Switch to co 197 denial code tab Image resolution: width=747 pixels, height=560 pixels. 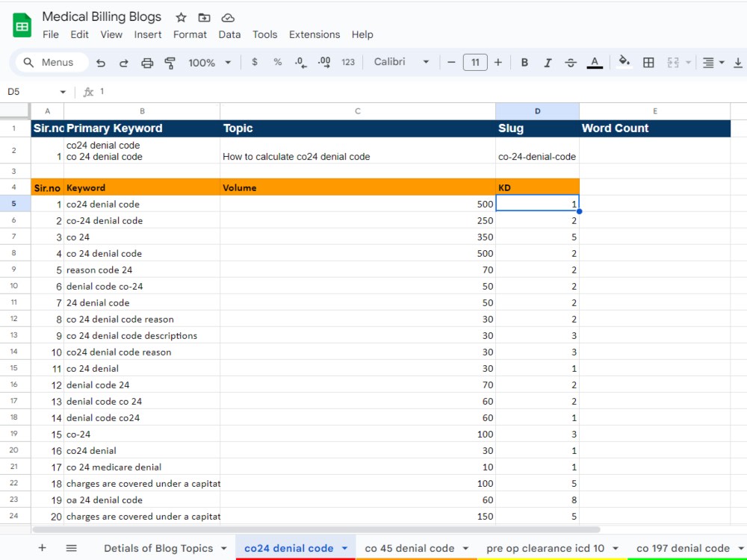click(683, 548)
